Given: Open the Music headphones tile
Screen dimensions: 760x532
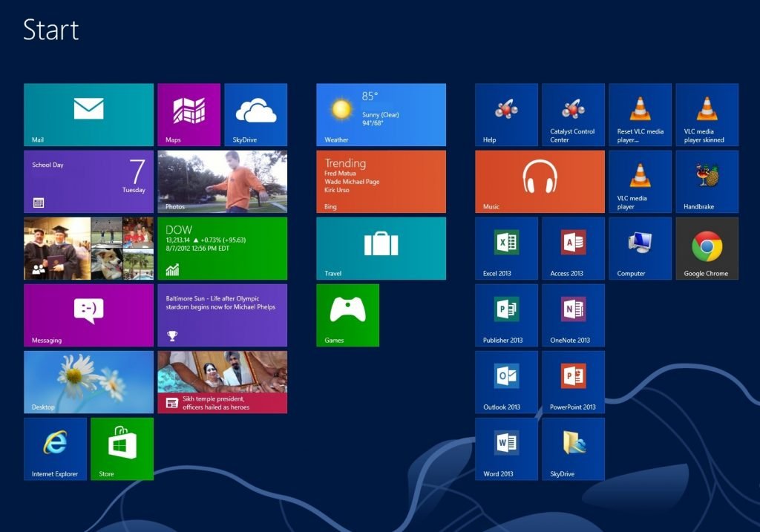Looking at the screenshot, I should pyautogui.click(x=540, y=181).
